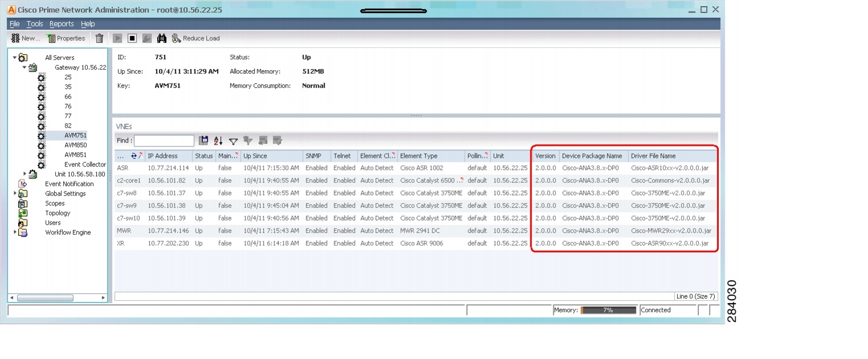This screenshot has height=359, width=868.
Task: Collapse the All Servers tree node
Action: pyautogui.click(x=14, y=58)
